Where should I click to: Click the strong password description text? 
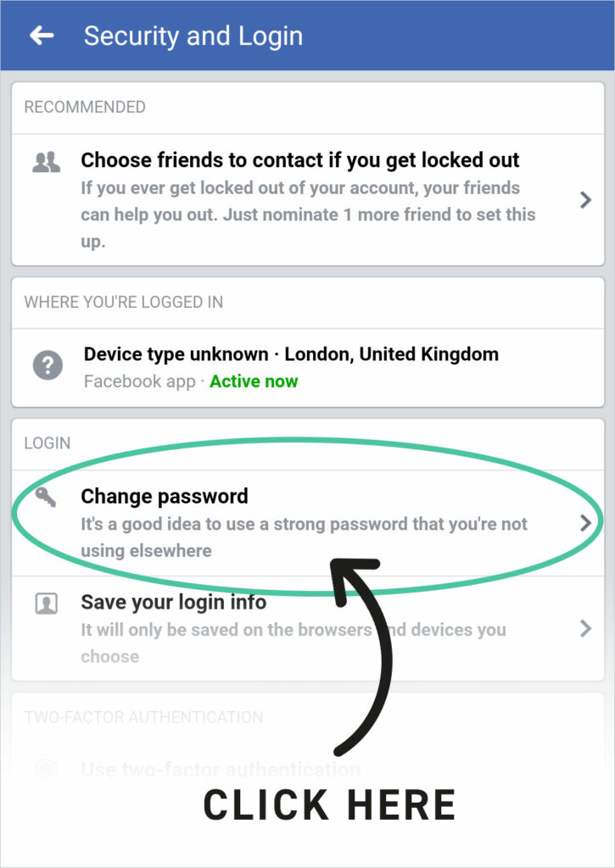click(x=305, y=537)
